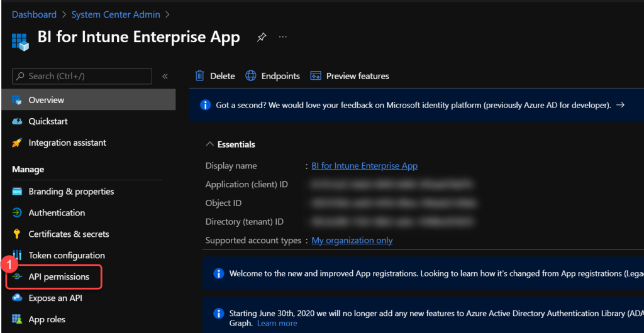Open Preview features in the toolbar
This screenshot has width=644, height=333.
coord(350,76)
